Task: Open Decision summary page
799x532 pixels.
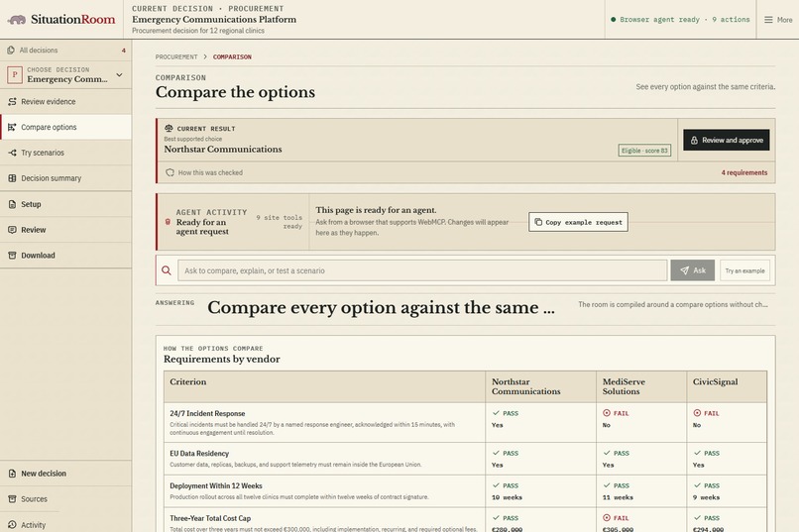Action: 65,178
